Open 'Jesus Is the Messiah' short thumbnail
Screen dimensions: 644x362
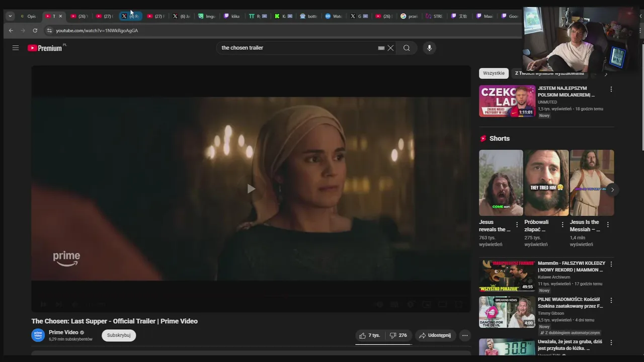click(592, 183)
